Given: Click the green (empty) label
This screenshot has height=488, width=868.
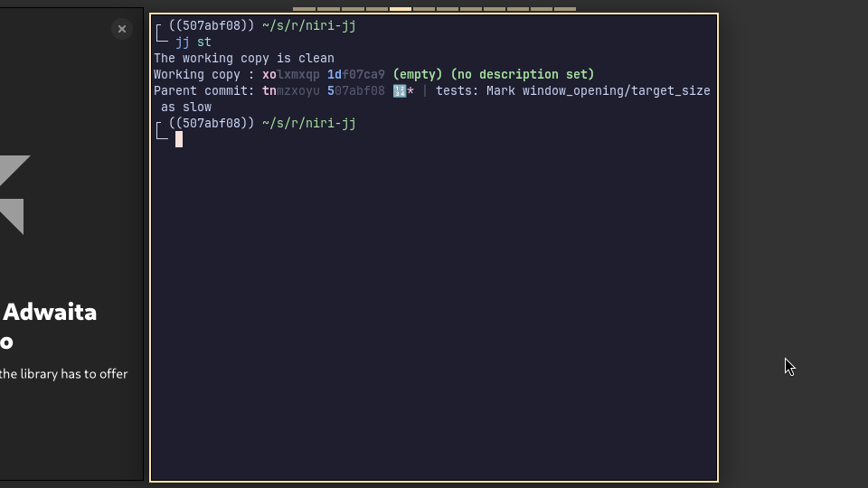Looking at the screenshot, I should tap(418, 75).
